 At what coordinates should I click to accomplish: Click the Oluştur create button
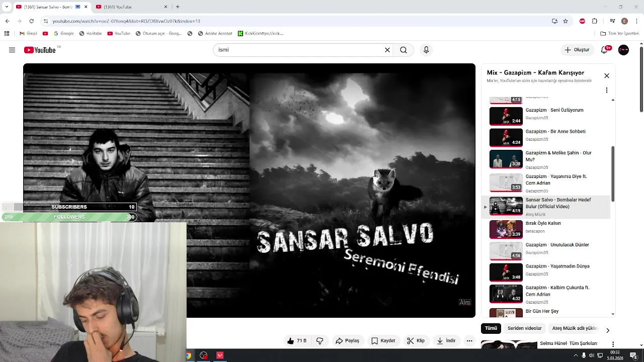[x=577, y=50]
